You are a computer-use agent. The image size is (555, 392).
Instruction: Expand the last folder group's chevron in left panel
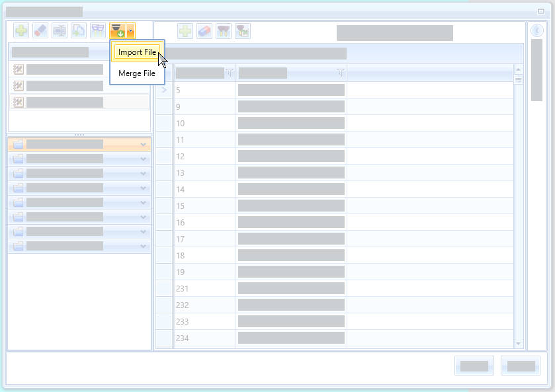click(x=143, y=246)
